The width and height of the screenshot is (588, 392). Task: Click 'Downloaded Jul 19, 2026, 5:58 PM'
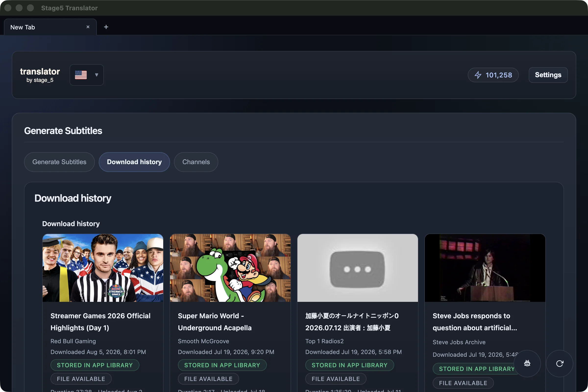point(354,352)
